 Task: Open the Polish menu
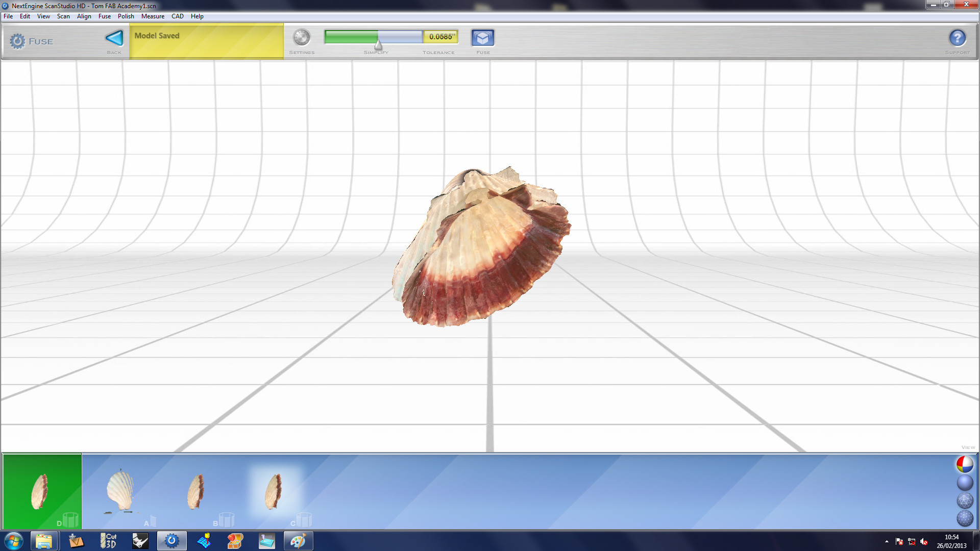[x=126, y=16]
